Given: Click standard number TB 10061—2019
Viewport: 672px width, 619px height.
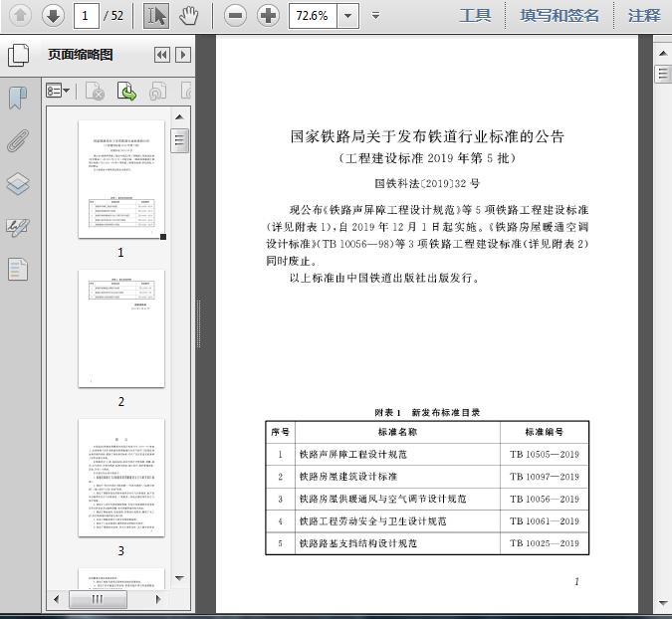Looking at the screenshot, I should coord(545,520).
